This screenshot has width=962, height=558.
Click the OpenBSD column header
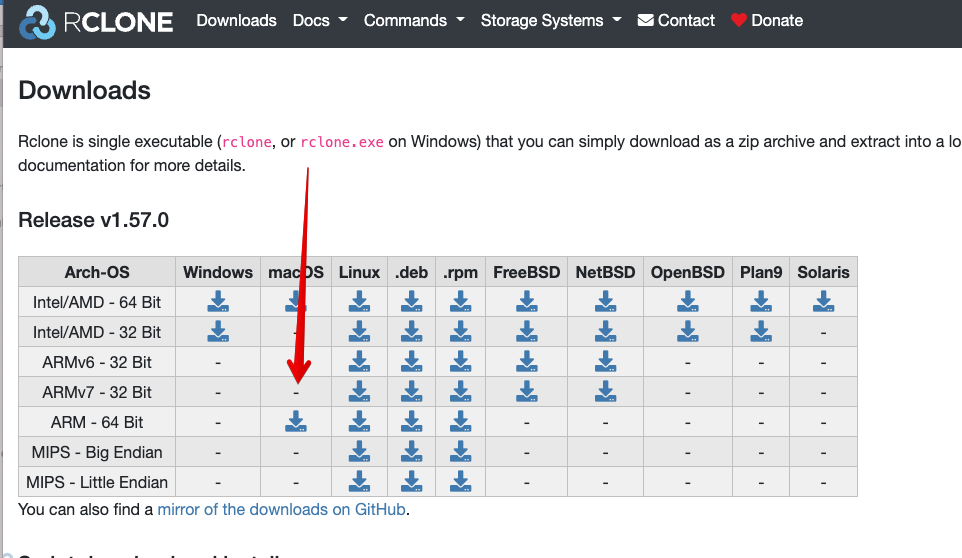pos(688,272)
